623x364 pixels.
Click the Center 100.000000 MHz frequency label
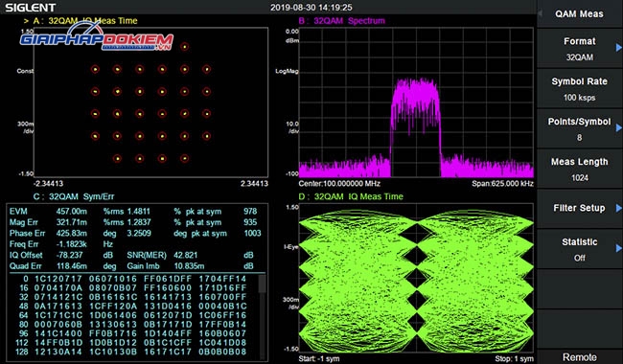[x=339, y=184]
